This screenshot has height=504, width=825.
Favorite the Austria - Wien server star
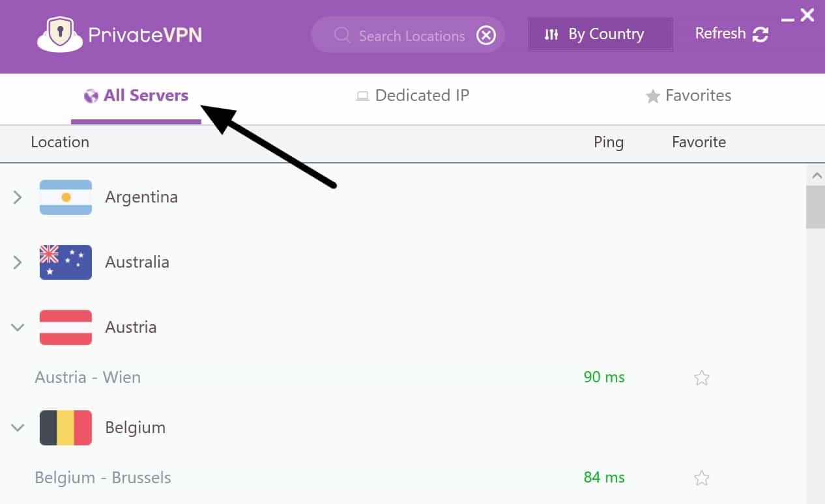click(702, 378)
